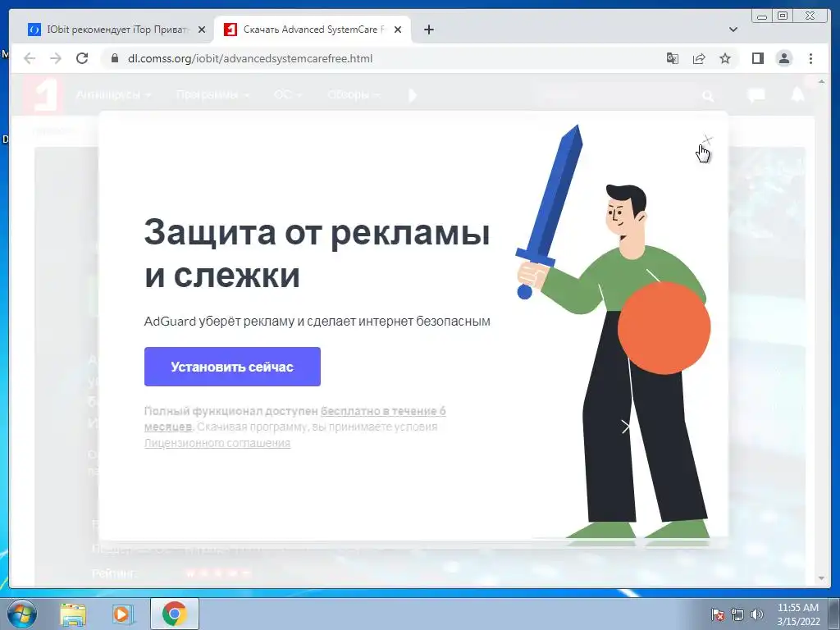Click the Comss red logo
This screenshot has height=630, width=840.
[43, 94]
